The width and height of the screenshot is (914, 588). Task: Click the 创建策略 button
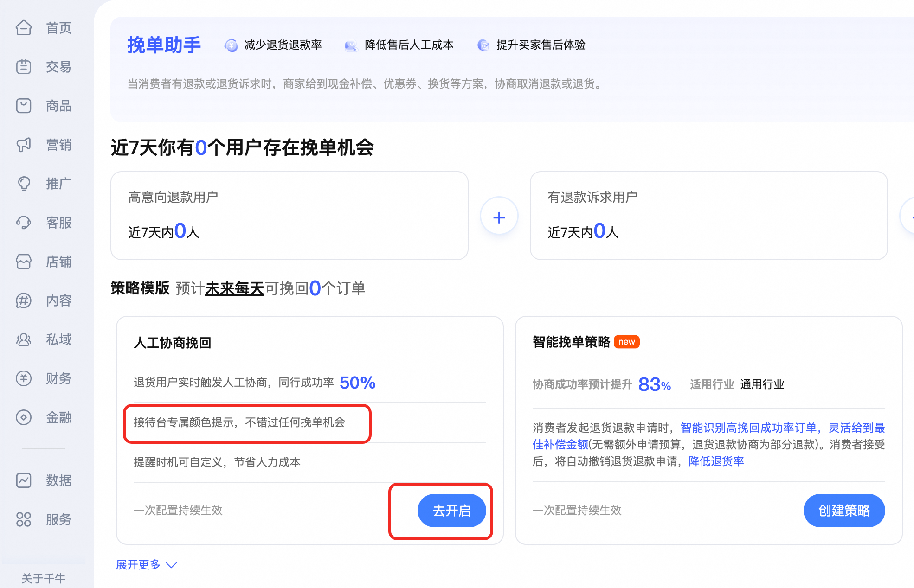(x=844, y=511)
